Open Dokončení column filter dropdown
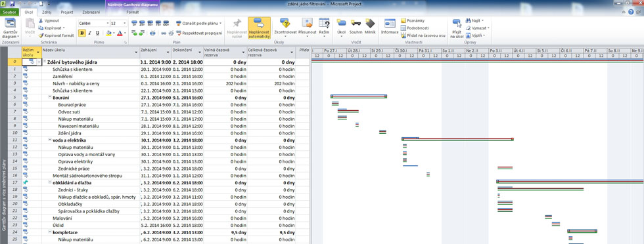Image resolution: width=644 pixels, height=244 pixels. coord(200,52)
